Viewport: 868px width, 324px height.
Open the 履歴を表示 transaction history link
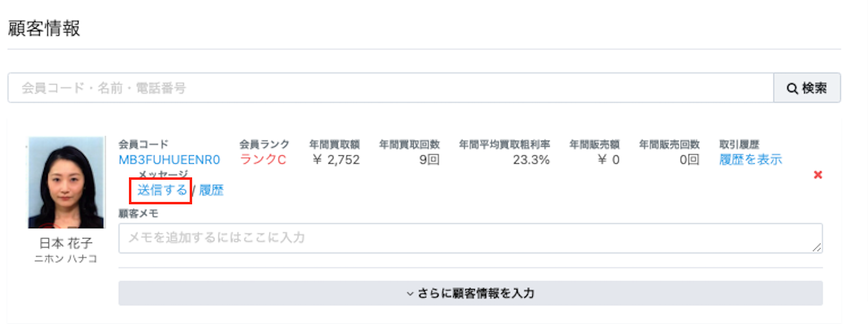pyautogui.click(x=751, y=160)
